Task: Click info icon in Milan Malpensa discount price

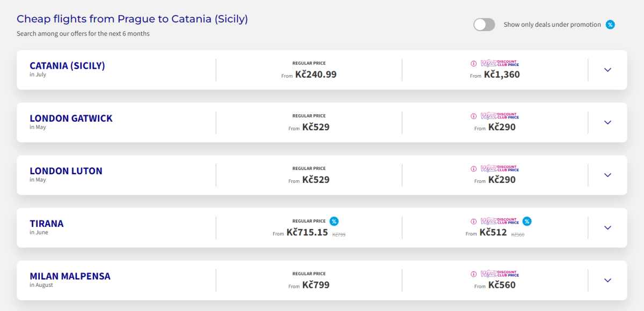Action: (473, 273)
